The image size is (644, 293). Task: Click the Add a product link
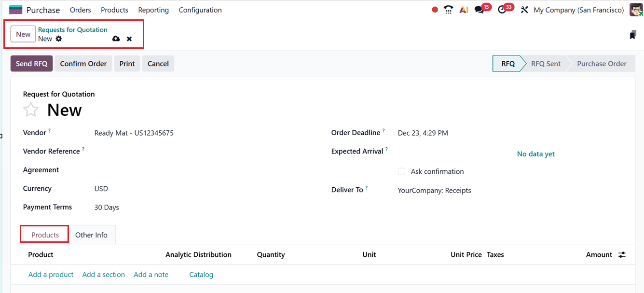(51, 274)
